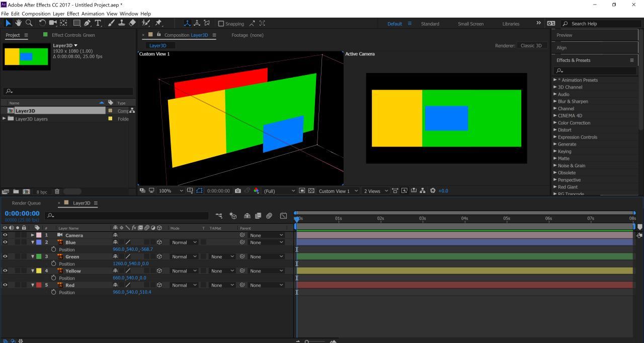Select the Rotation tool
Screen dimensions: 644x343
42,23
